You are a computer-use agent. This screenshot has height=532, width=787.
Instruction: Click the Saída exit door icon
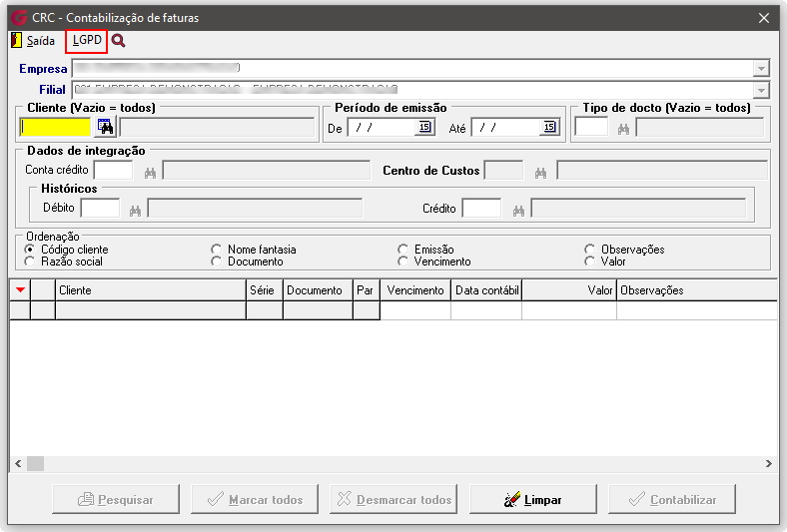17,40
